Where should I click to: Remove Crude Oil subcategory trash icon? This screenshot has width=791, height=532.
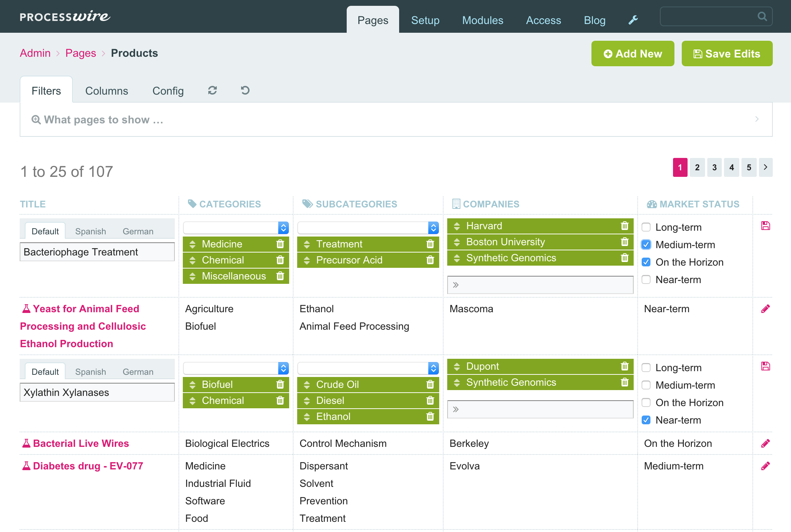coord(430,384)
